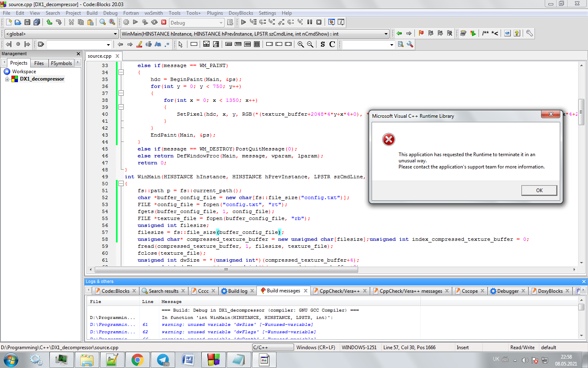Open the Debugging windows icon
This screenshot has height=368, width=588.
coord(332,22)
